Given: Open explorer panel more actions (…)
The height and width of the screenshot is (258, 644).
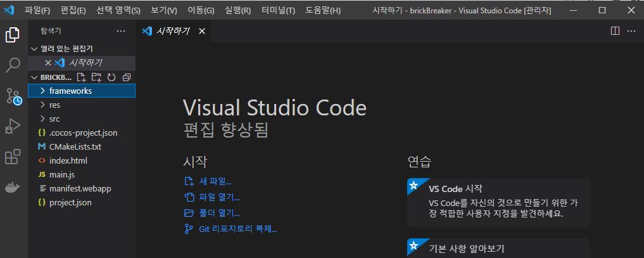Looking at the screenshot, I should (x=121, y=31).
